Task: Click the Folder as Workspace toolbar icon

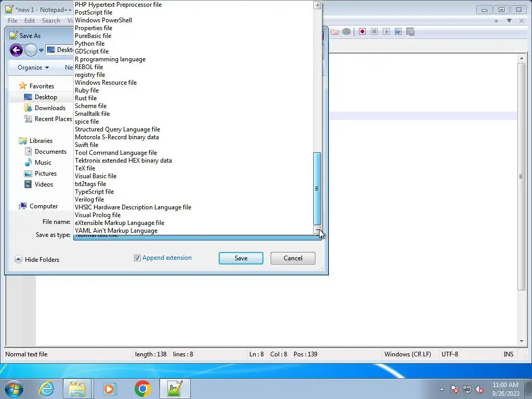Action: click(335, 32)
